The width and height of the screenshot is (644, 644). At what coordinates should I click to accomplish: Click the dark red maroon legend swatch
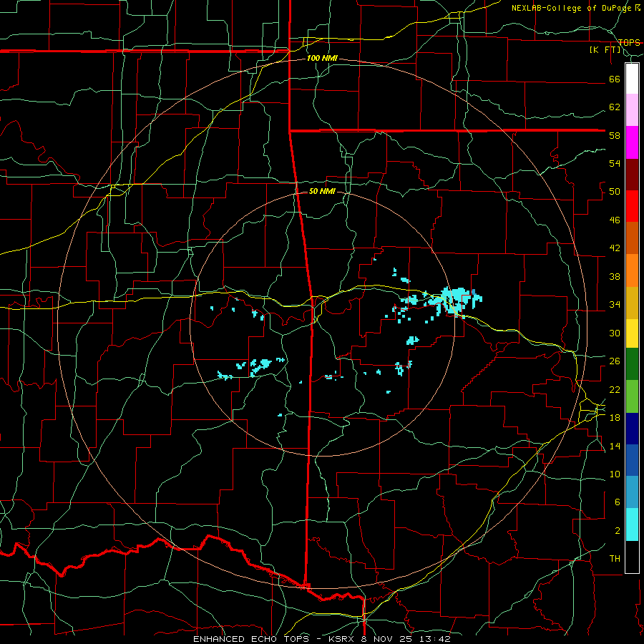tap(632, 175)
